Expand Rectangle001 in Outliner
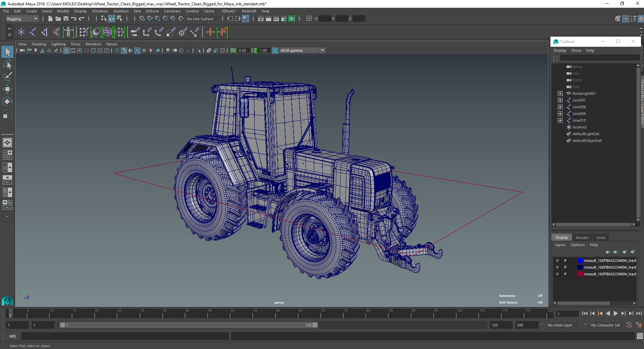The width and height of the screenshot is (644, 349). tap(560, 93)
